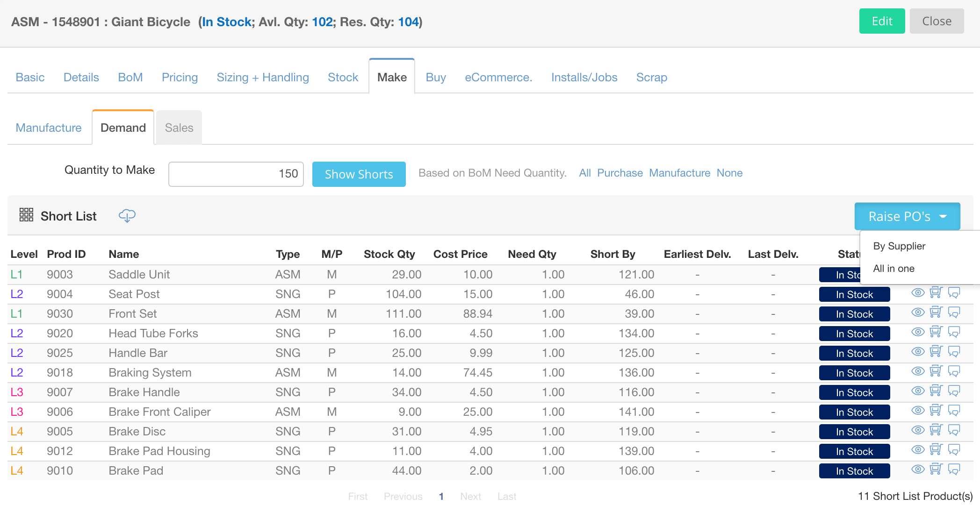
Task: Click the Quantity to Make field
Action: 236,174
